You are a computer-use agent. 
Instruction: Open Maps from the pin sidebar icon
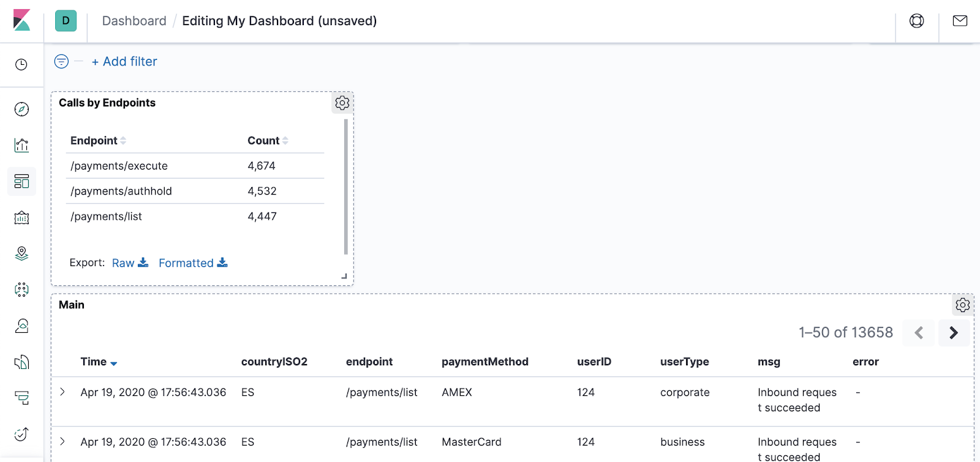(21, 253)
